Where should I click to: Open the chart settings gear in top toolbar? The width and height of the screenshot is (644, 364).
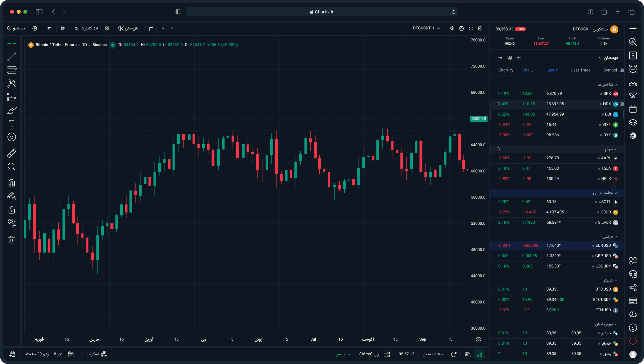click(x=461, y=28)
